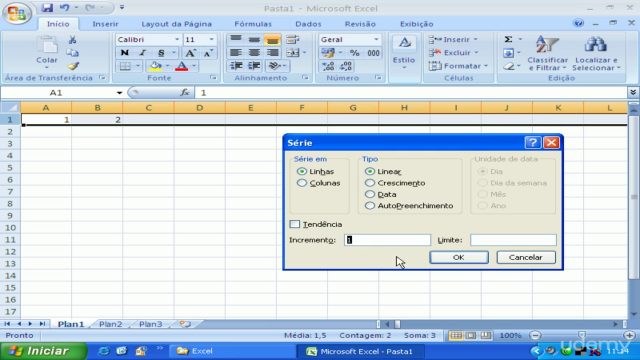Open Localizar e Selecionar binoculars
The height and width of the screenshot is (360, 640).
[596, 53]
